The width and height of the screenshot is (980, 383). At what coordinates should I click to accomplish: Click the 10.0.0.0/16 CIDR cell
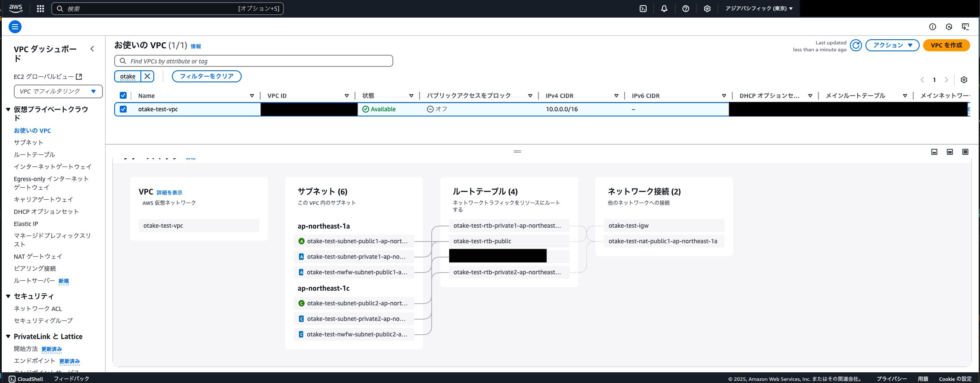[x=562, y=109]
